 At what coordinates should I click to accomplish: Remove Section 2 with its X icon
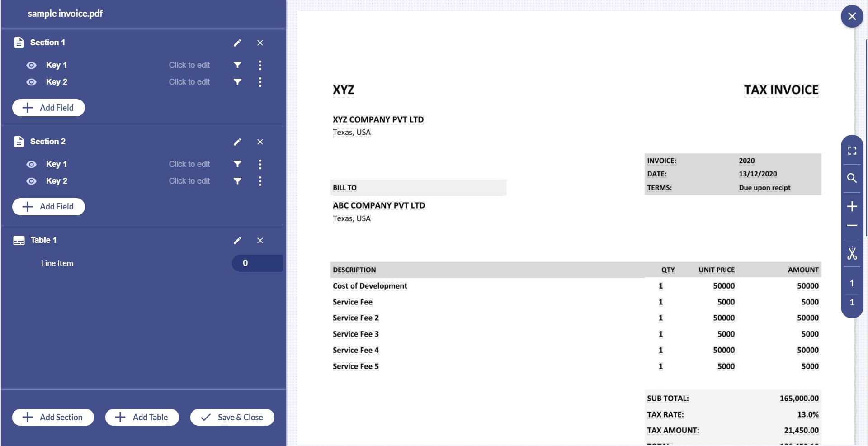(260, 142)
